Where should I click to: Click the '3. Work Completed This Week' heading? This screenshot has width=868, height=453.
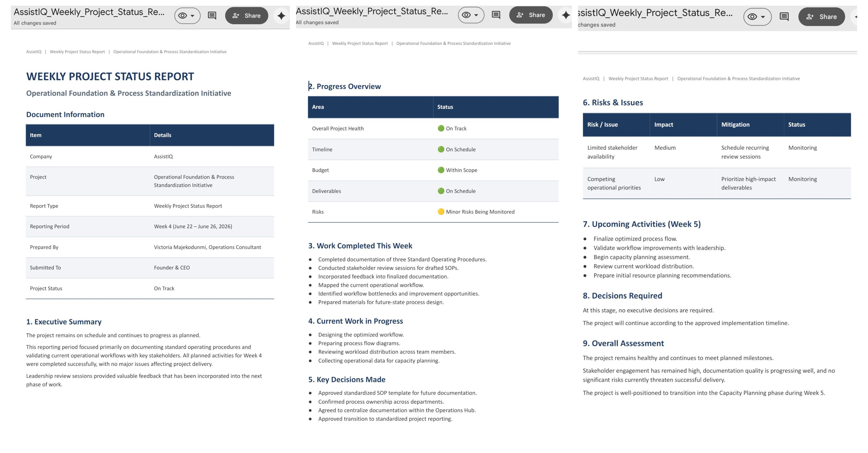[360, 246]
